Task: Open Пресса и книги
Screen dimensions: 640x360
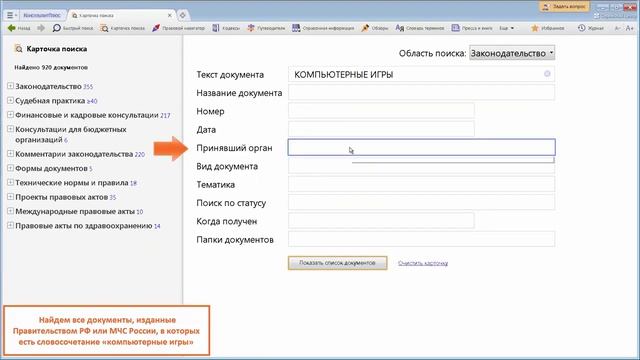Action: click(x=472, y=28)
